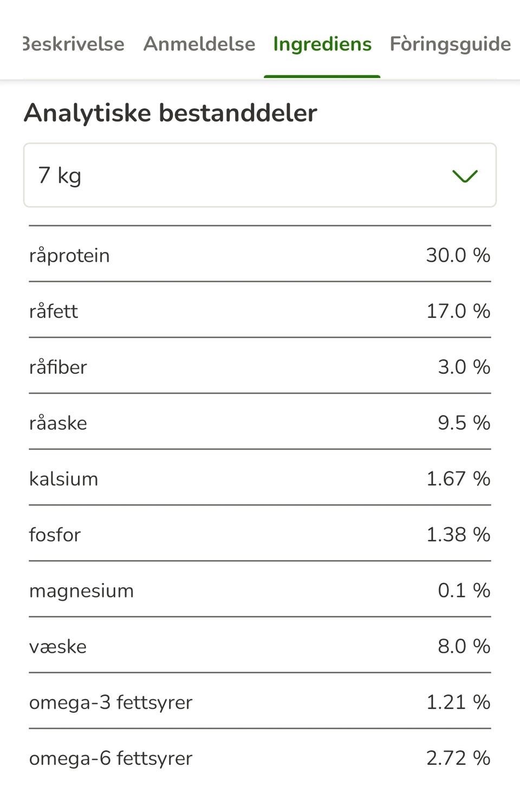The height and width of the screenshot is (812, 520).
Task: Select the kalsium row
Action: pyautogui.click(x=260, y=477)
